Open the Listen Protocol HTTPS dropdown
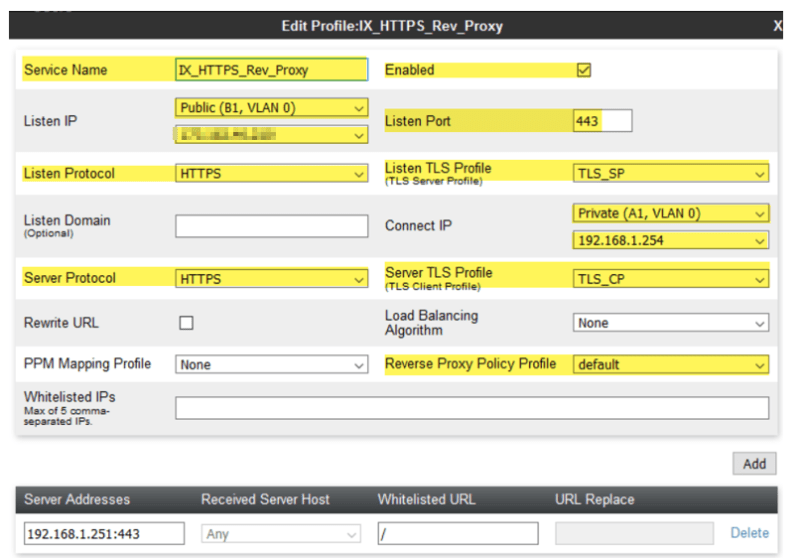 point(271,173)
